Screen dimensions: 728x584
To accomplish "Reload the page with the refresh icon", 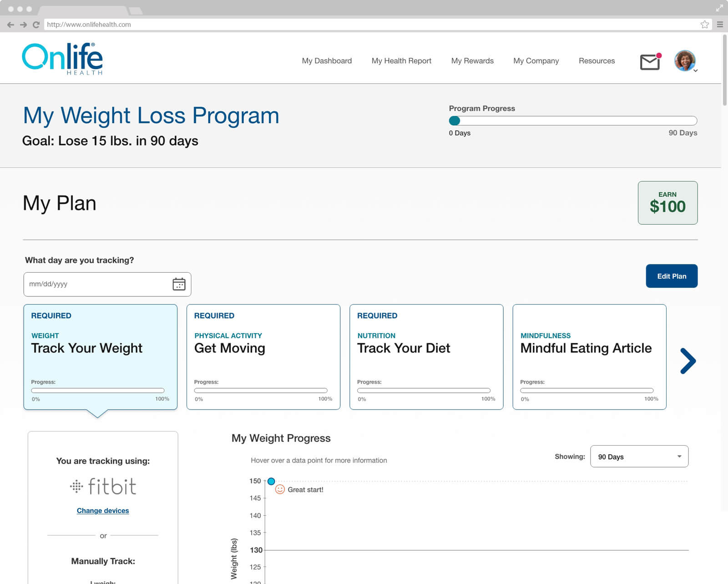I will [36, 25].
